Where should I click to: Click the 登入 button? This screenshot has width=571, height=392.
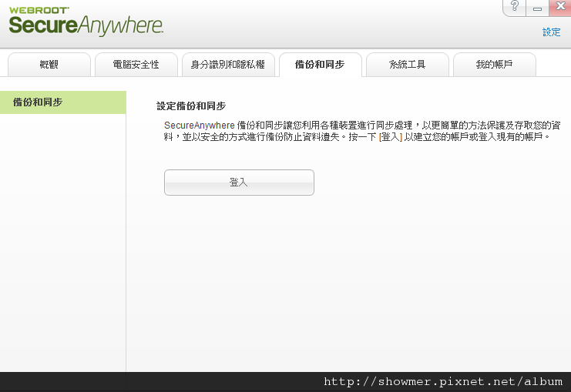click(239, 183)
